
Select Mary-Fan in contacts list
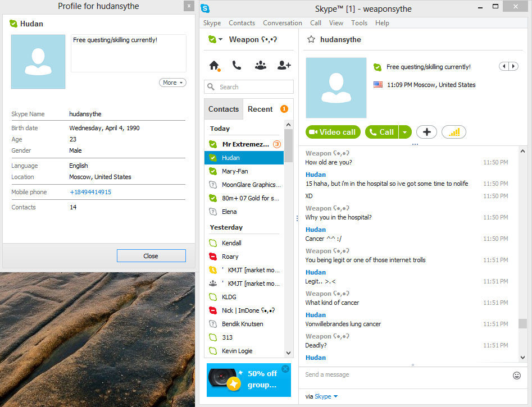click(244, 171)
